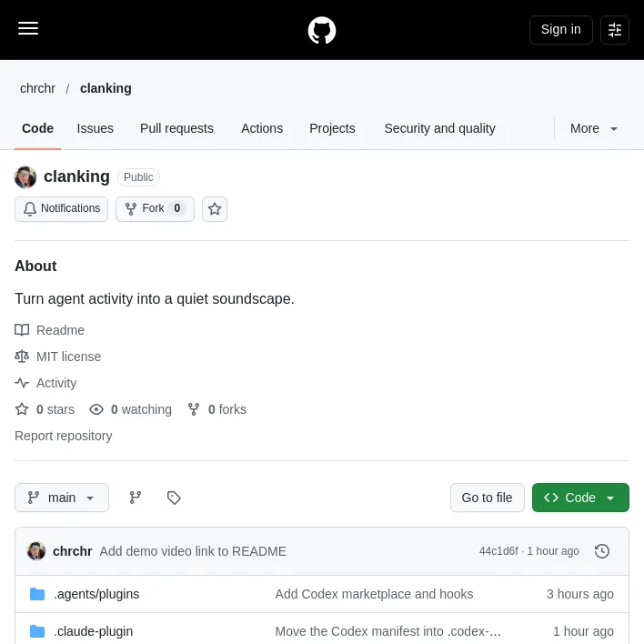Click the Go to file button
This screenshot has width=644, height=644.
pos(488,498)
